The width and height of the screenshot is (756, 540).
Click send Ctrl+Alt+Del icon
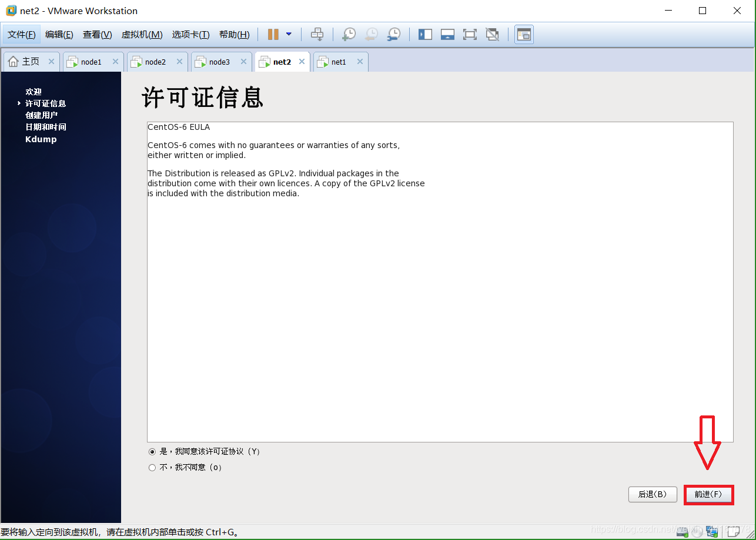[317, 34]
